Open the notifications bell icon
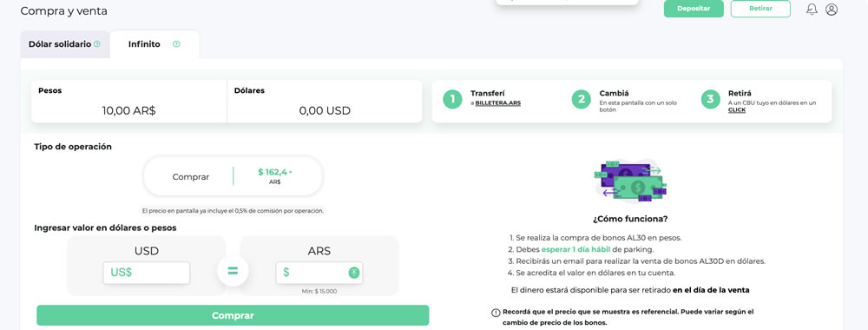Screen dimensions: 868x330 [812, 10]
